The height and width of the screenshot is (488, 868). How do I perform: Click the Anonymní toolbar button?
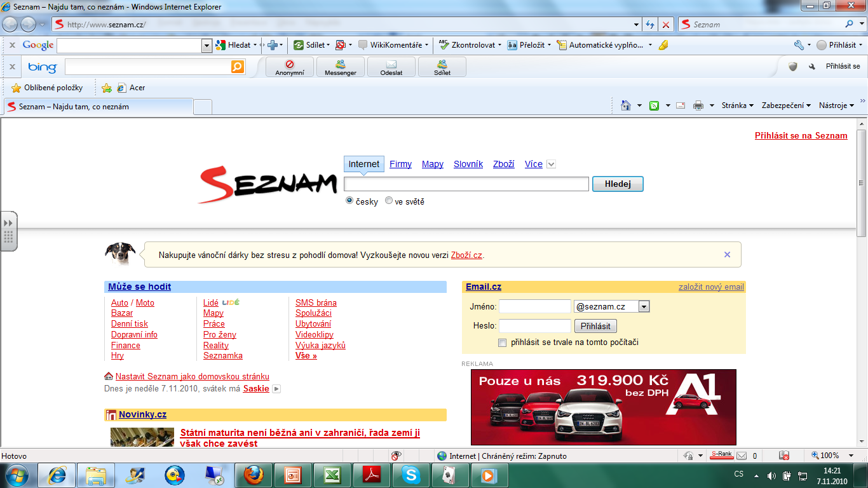tap(290, 67)
